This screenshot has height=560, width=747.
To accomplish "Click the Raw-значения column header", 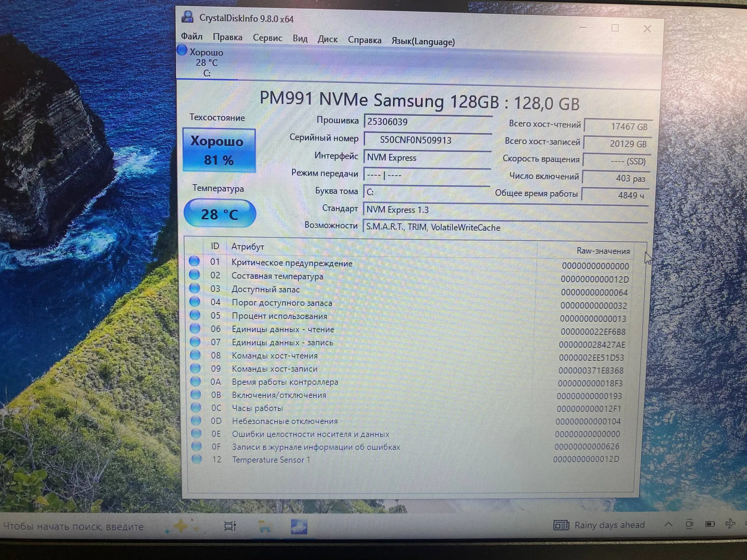I will pos(603,251).
